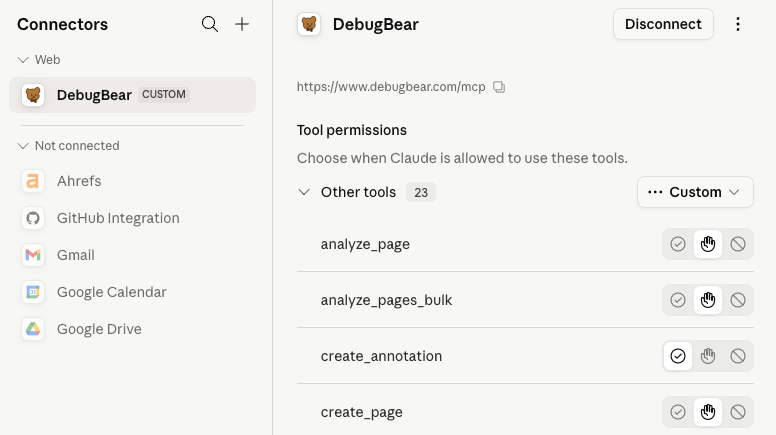Block the analyze_page tool
The height and width of the screenshot is (435, 776).
coord(737,244)
